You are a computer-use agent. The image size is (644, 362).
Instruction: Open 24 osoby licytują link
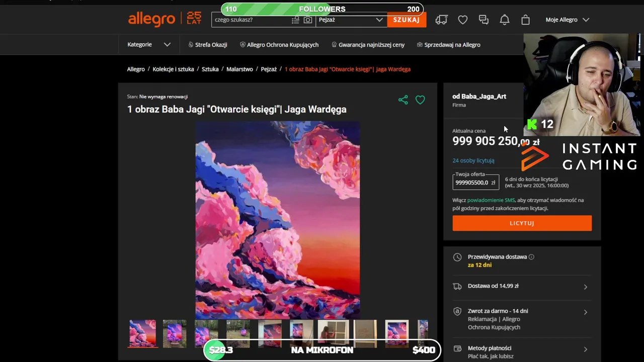[x=473, y=160]
